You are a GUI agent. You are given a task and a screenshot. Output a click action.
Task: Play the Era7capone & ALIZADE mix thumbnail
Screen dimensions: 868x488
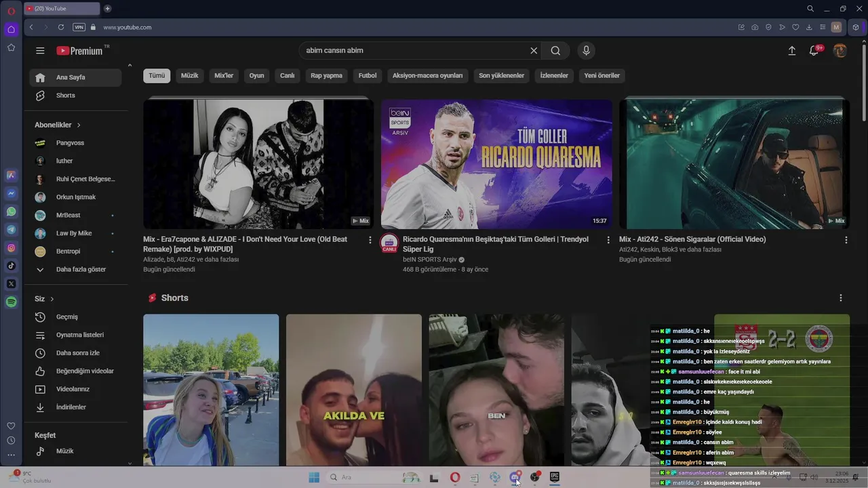(x=258, y=163)
